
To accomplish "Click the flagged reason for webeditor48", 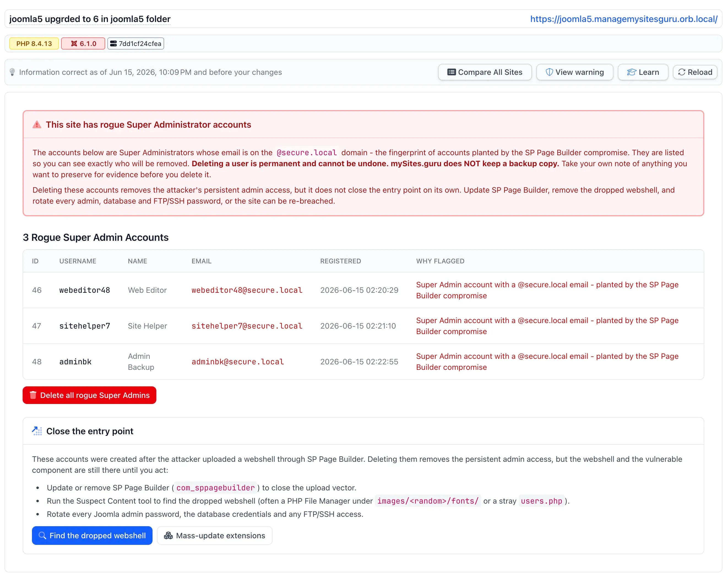I will (x=547, y=290).
